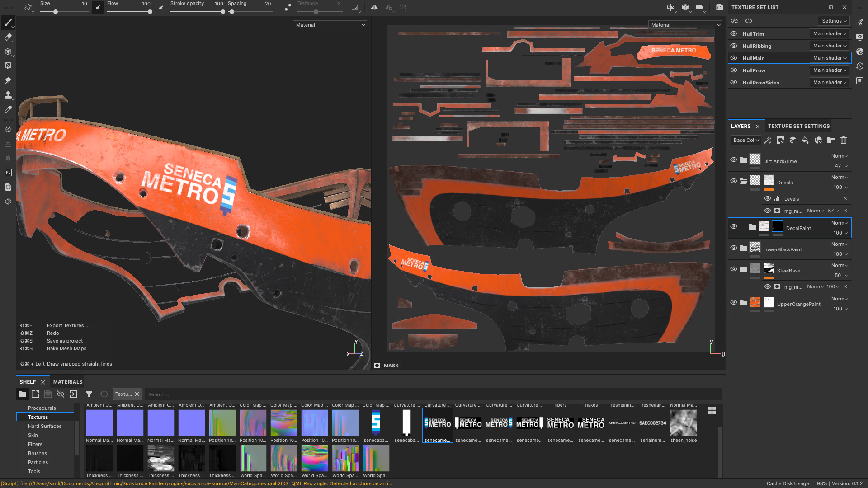Open DecalPaint opacity dropdown showing 100

841,233
